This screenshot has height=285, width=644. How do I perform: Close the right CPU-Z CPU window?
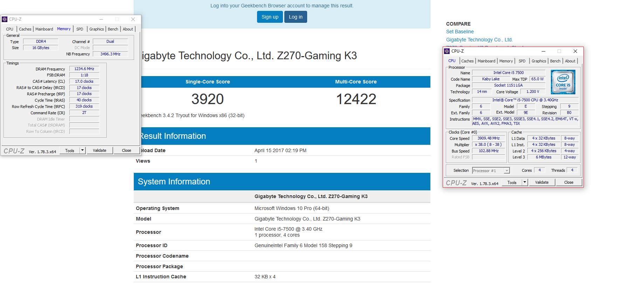pos(575,51)
